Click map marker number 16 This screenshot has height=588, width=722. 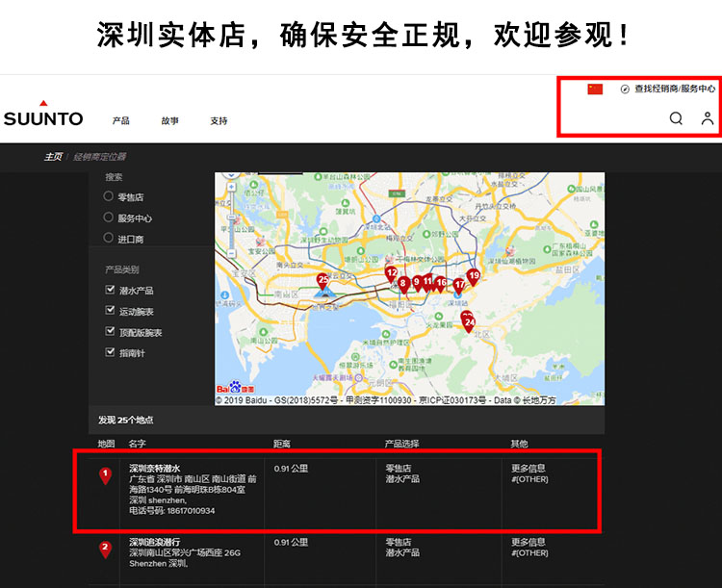point(441,284)
